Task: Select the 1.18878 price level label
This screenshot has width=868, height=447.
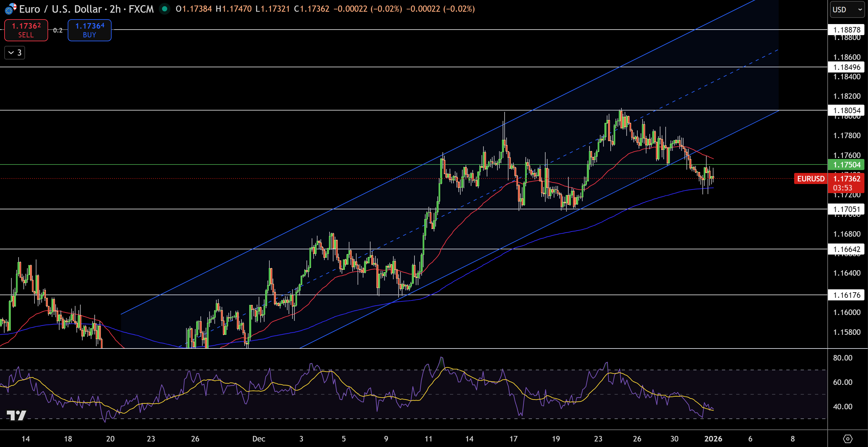Action: pos(847,30)
